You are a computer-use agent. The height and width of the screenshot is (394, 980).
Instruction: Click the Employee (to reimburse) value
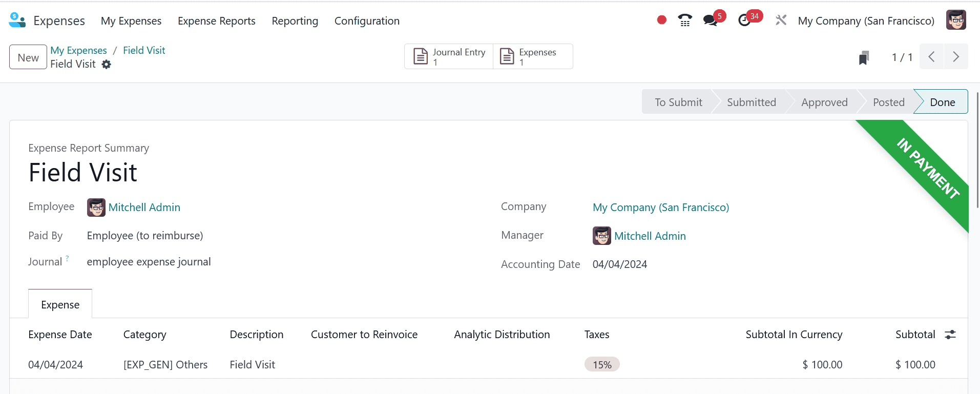click(x=145, y=236)
